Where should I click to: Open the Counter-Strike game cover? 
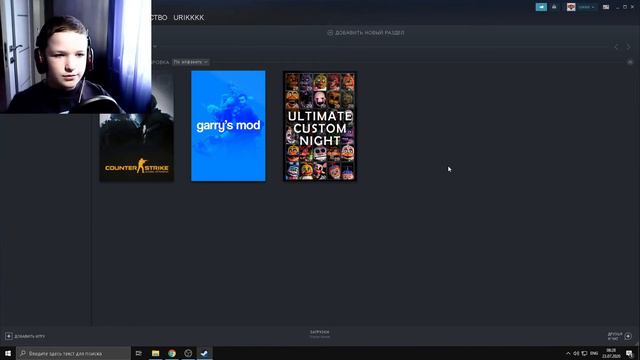[x=137, y=147]
